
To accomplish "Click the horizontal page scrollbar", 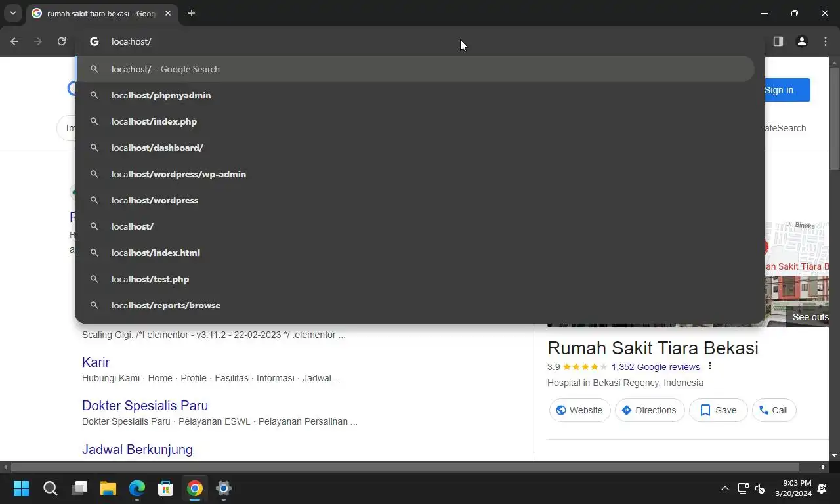I will 406,467.
